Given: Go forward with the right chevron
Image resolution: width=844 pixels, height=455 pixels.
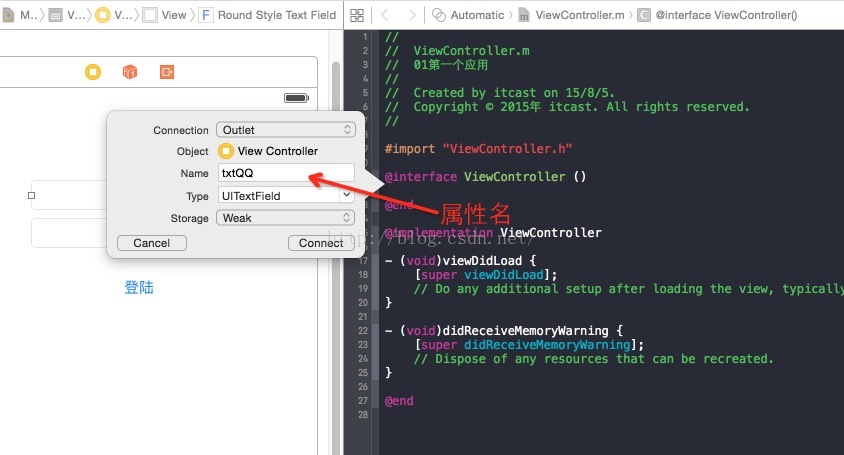Looking at the screenshot, I should tap(412, 15).
